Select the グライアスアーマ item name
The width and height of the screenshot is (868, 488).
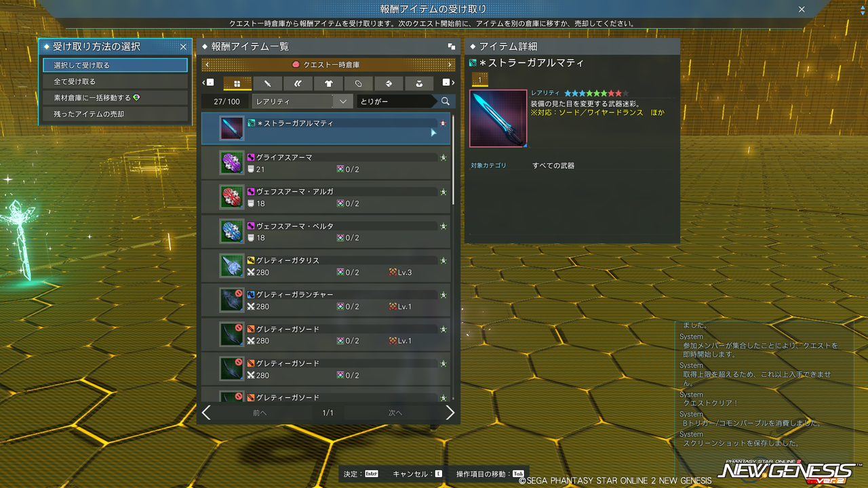pyautogui.click(x=283, y=157)
